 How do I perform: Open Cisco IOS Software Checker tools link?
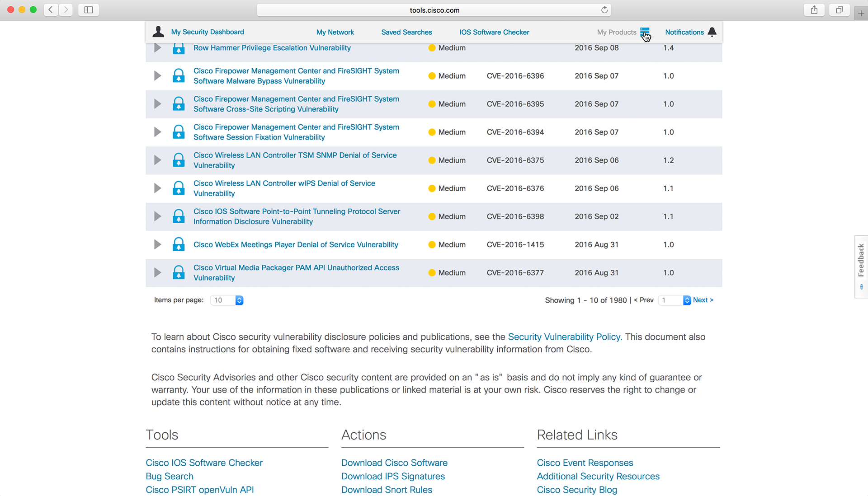click(204, 463)
